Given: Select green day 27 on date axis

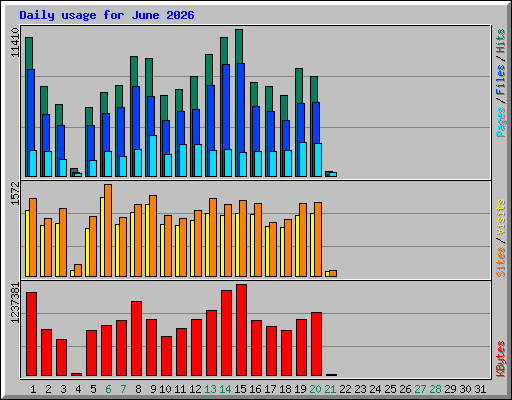Looking at the screenshot, I should coord(420,389).
